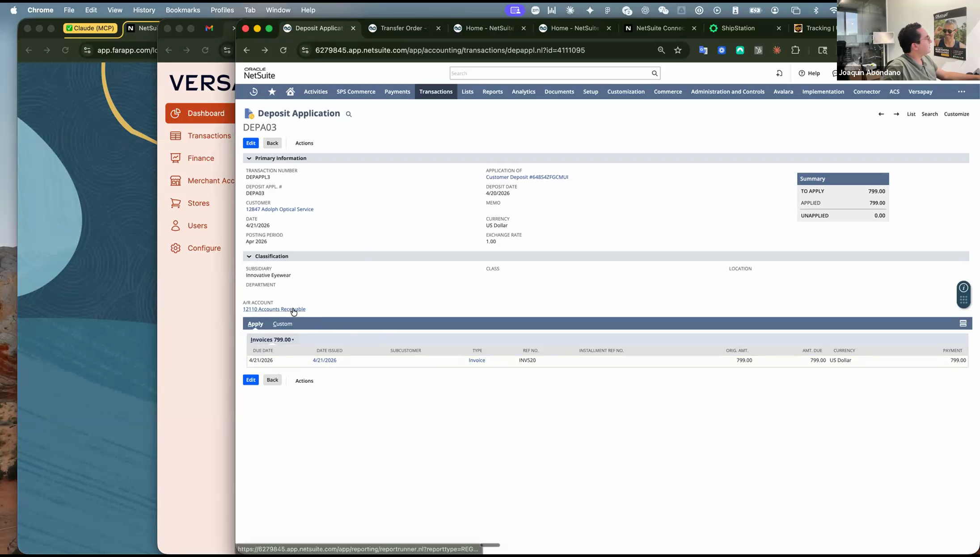Click into the NetSuite Search field

click(x=550, y=73)
